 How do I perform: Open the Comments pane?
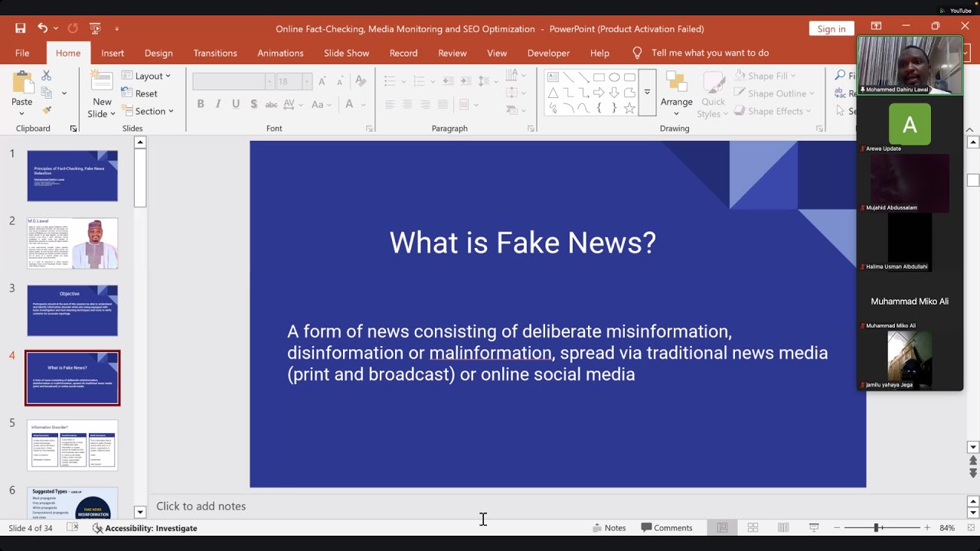[667, 528]
